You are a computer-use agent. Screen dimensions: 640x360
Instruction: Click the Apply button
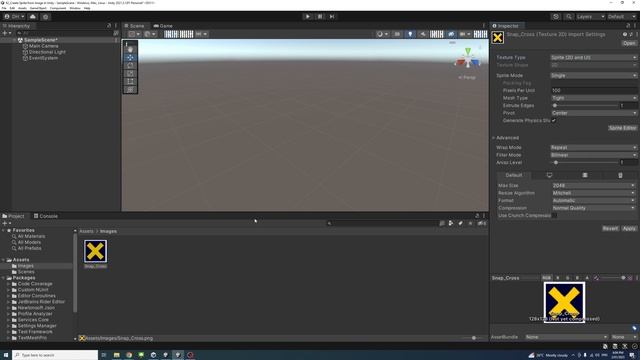click(629, 229)
